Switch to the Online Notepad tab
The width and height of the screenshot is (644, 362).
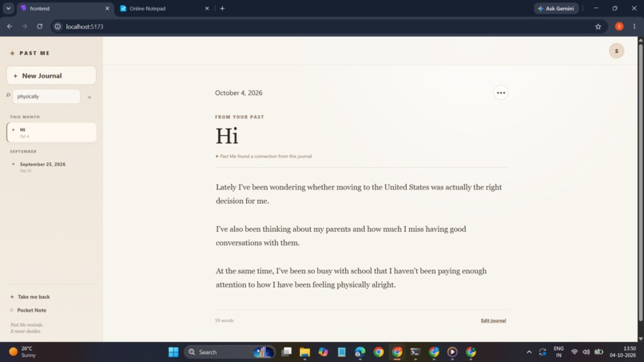pyautogui.click(x=165, y=8)
